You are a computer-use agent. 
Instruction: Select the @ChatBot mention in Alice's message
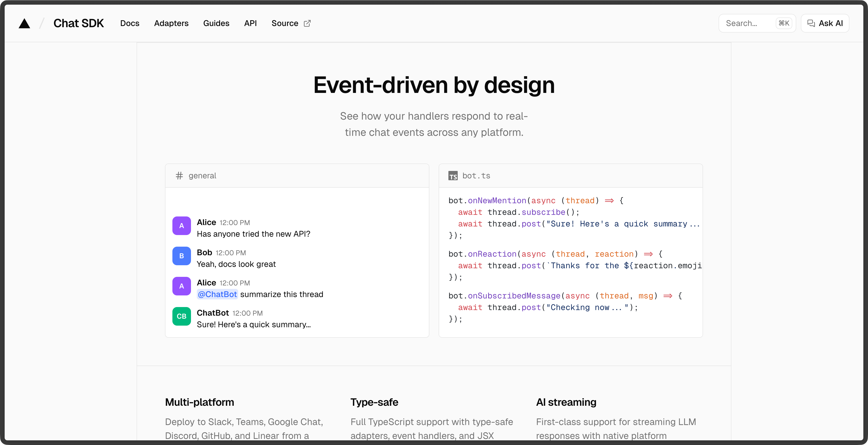pos(217,294)
